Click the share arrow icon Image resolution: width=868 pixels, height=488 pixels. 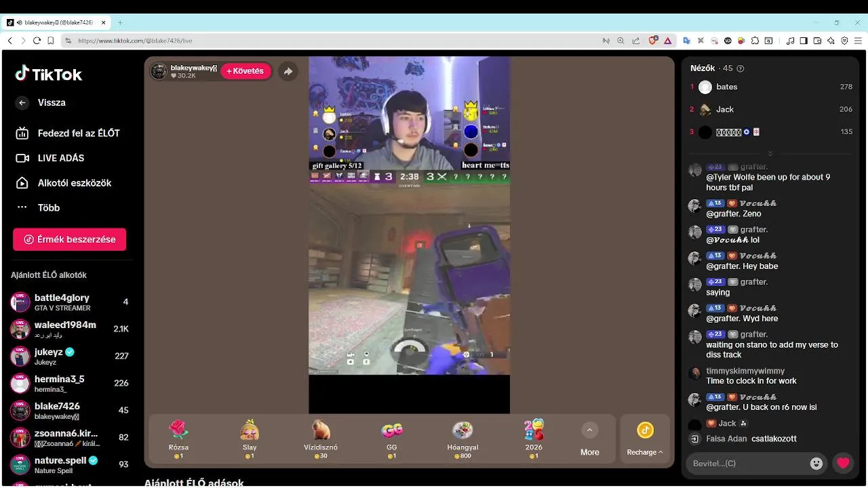[288, 71]
